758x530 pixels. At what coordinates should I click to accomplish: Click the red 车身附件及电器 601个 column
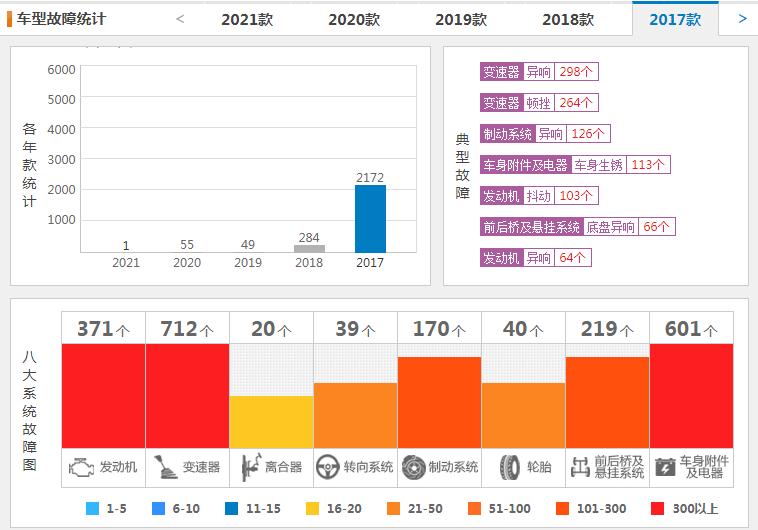coord(691,396)
